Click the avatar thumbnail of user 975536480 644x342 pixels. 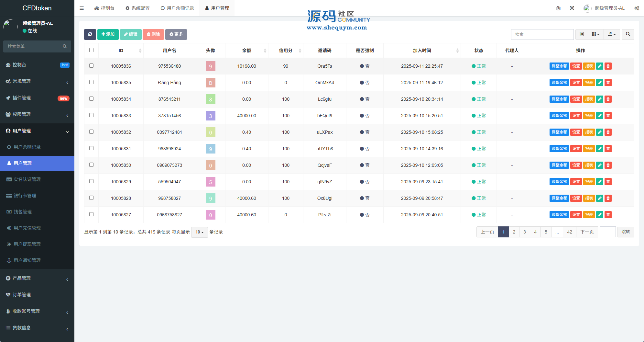(210, 66)
